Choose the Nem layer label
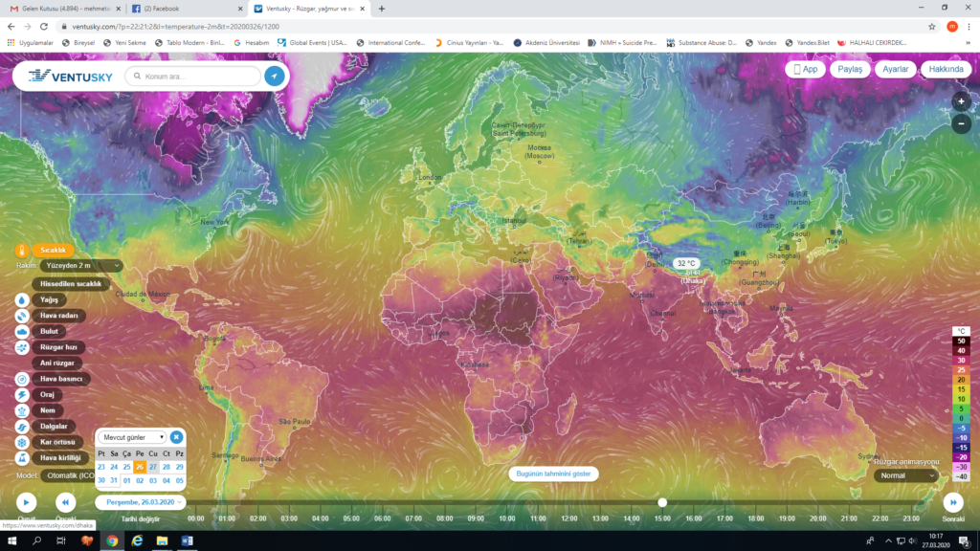980x551 pixels. point(48,410)
